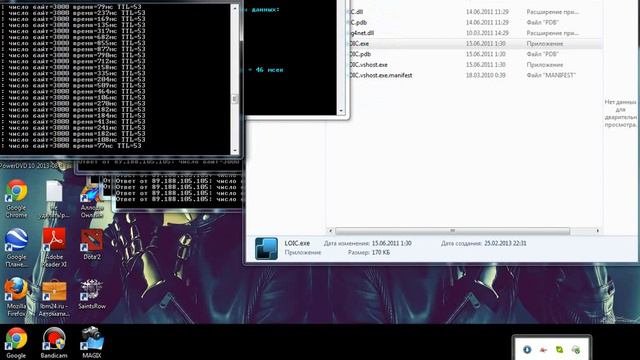Launch the Dota 2 desktop shortcut
The image size is (640, 360).
click(x=91, y=244)
